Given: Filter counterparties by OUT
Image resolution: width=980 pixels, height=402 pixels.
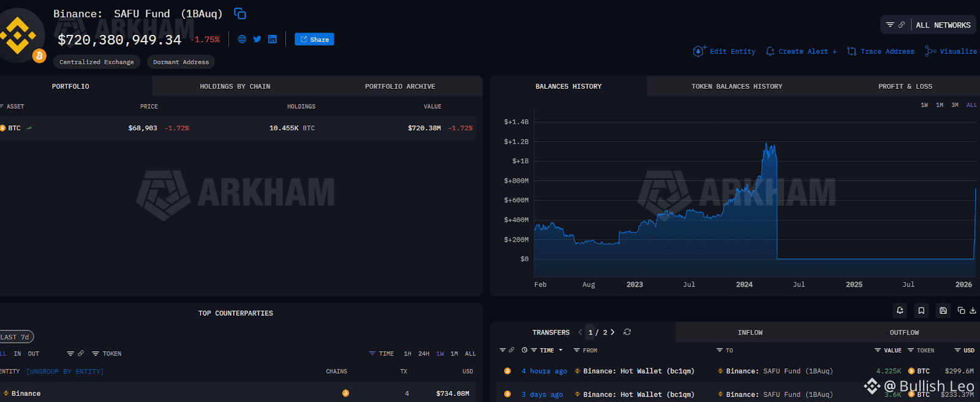Looking at the screenshot, I should (33, 354).
